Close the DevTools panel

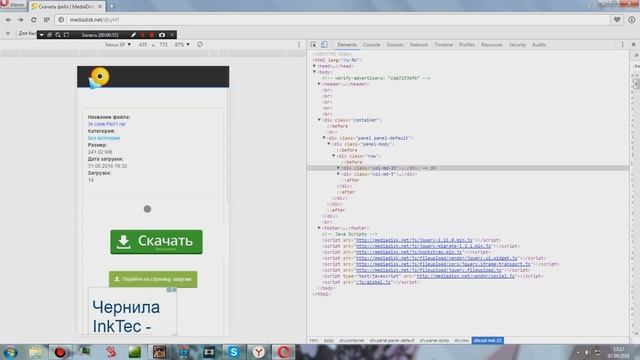point(633,44)
